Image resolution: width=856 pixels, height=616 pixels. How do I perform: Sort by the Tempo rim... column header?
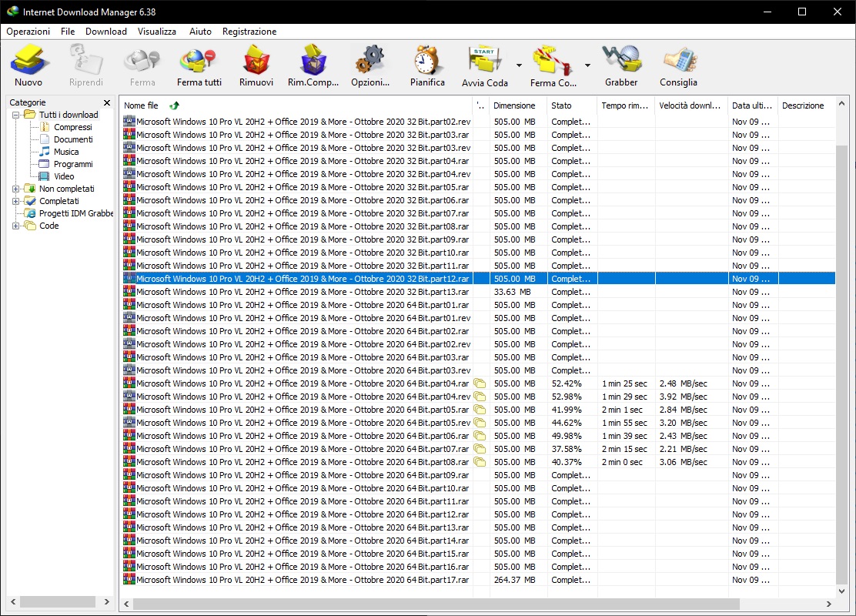click(x=624, y=105)
